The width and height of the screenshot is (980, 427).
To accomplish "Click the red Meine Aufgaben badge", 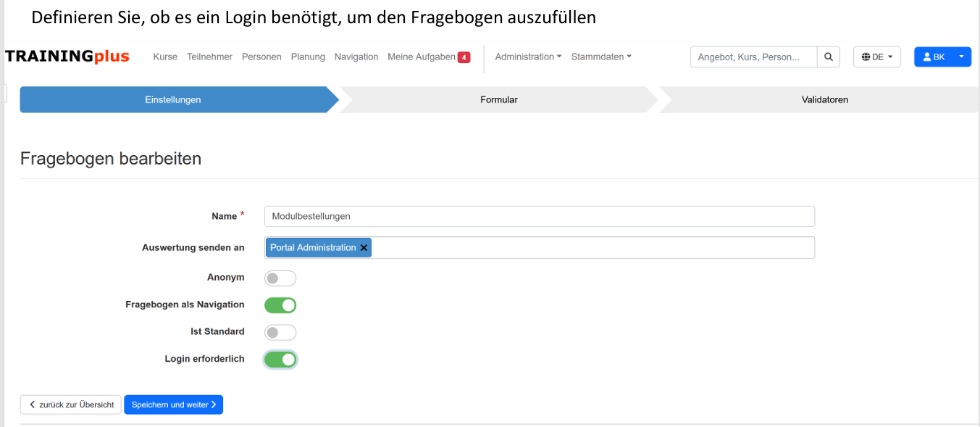I will pyautogui.click(x=464, y=57).
